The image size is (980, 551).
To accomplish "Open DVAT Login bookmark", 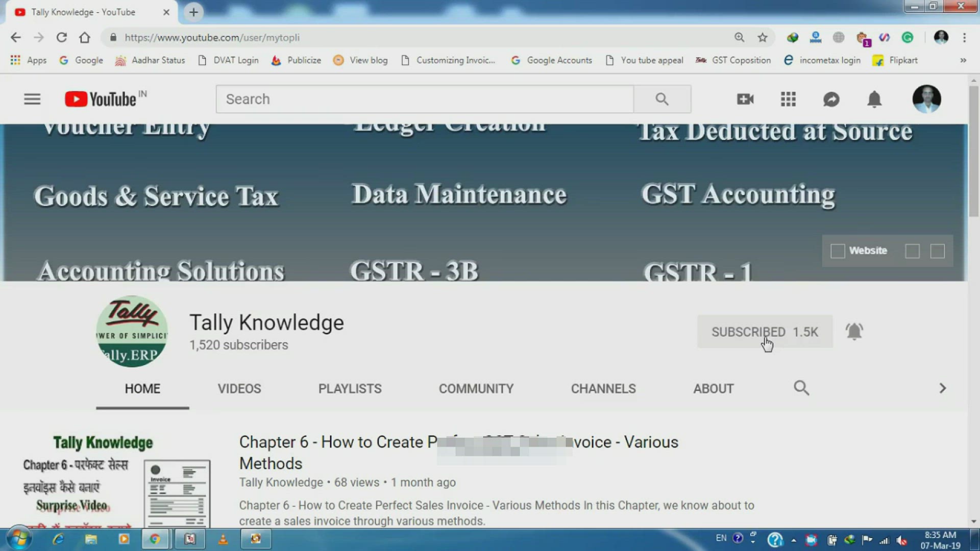I will tap(228, 60).
